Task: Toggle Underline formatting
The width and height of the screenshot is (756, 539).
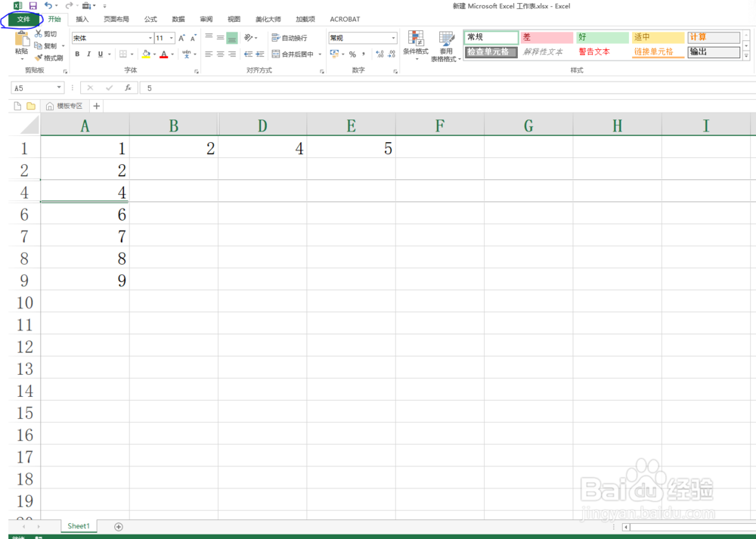Action: click(101, 54)
